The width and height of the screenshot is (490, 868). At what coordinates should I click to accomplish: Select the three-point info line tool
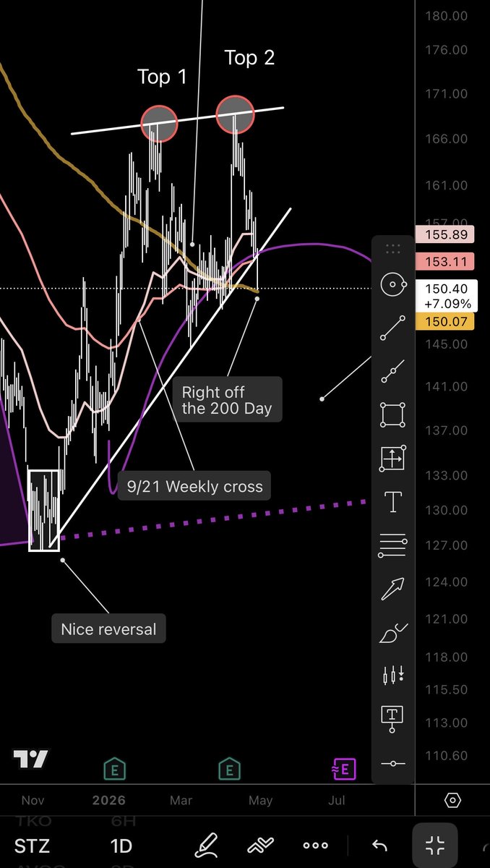click(x=392, y=371)
